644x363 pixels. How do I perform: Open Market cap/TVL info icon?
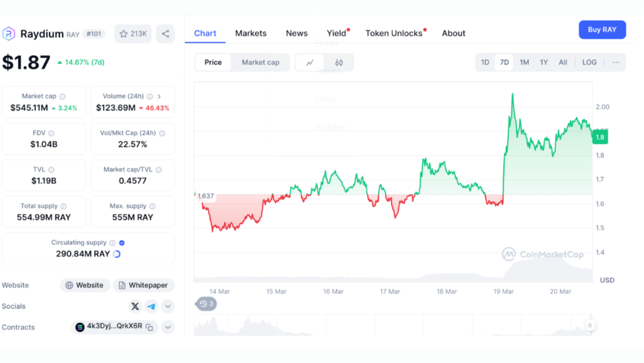point(158,170)
